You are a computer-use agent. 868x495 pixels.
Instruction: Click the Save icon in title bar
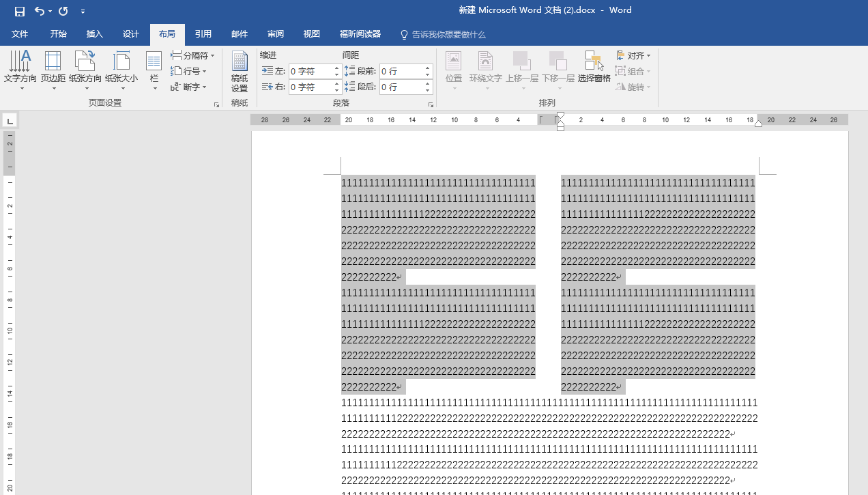(19, 11)
